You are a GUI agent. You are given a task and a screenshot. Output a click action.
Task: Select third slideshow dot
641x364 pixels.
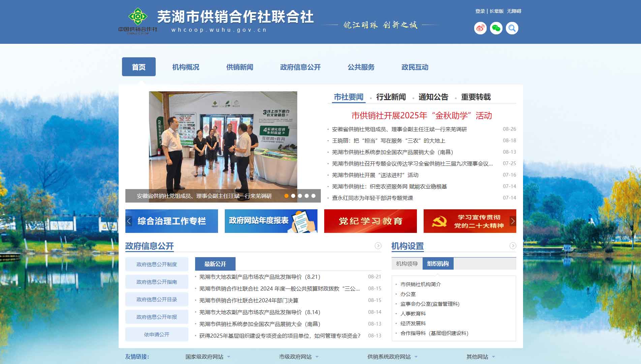click(x=300, y=196)
